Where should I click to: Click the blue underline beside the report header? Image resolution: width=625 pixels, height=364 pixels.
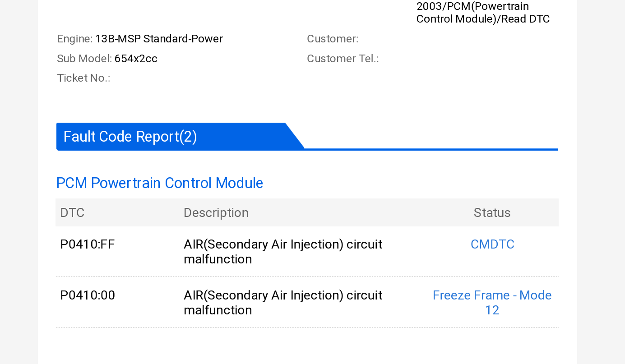click(431, 149)
